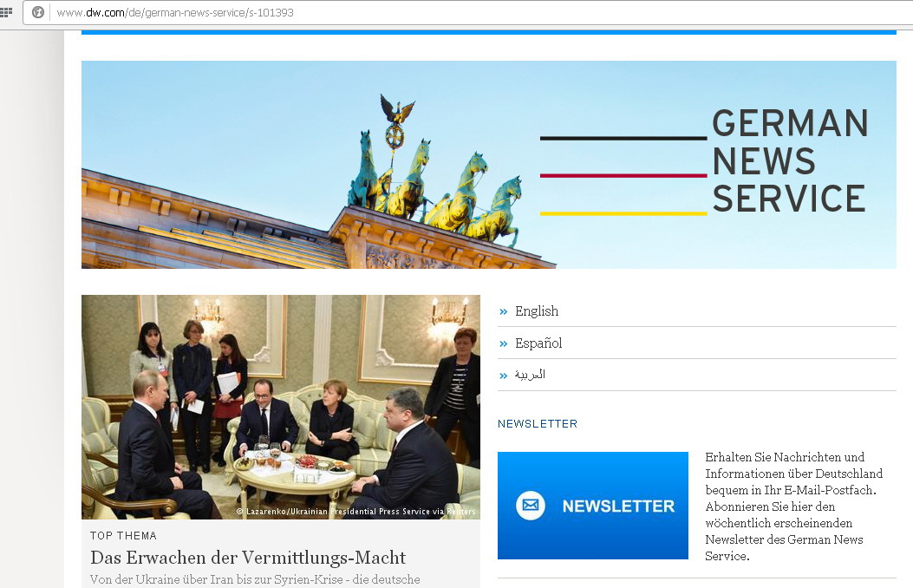913x588 pixels.
Task: Open the apps grid icon beside address bar
Action: [x=5, y=11]
